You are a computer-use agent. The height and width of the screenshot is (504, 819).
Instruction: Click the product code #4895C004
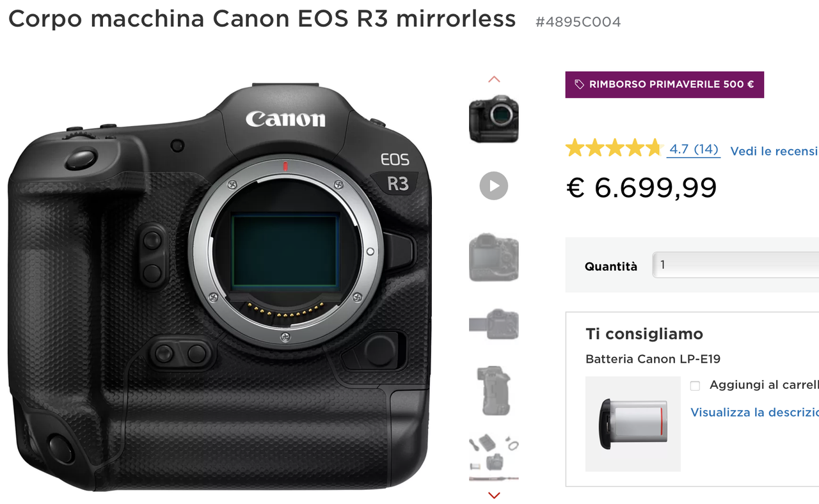point(578,22)
